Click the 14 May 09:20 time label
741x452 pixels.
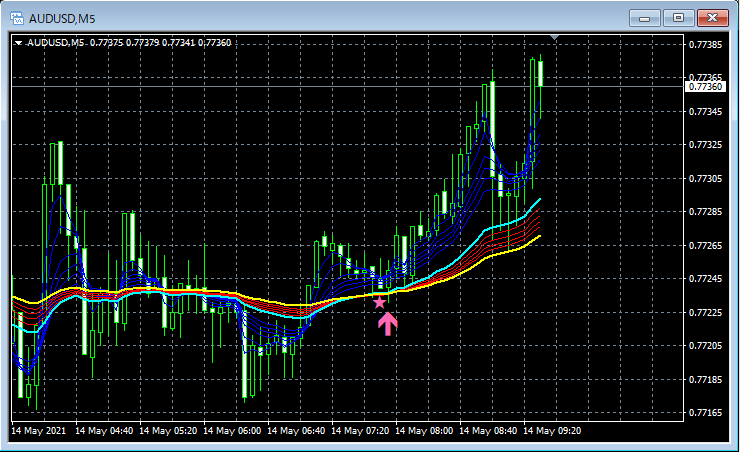pos(552,431)
